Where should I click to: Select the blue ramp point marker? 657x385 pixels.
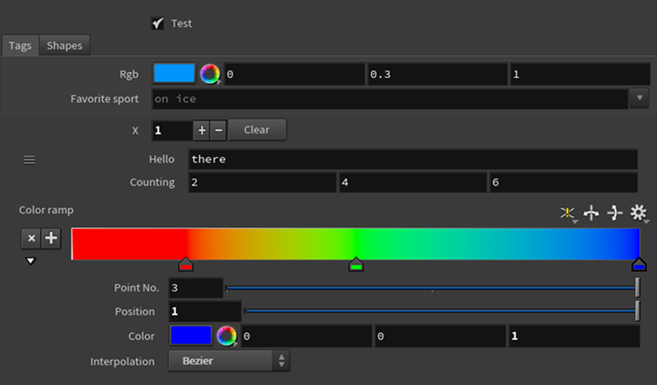639,265
